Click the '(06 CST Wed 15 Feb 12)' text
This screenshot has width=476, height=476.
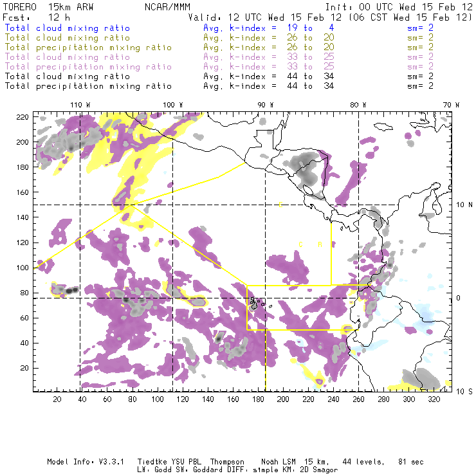tap(410, 17)
